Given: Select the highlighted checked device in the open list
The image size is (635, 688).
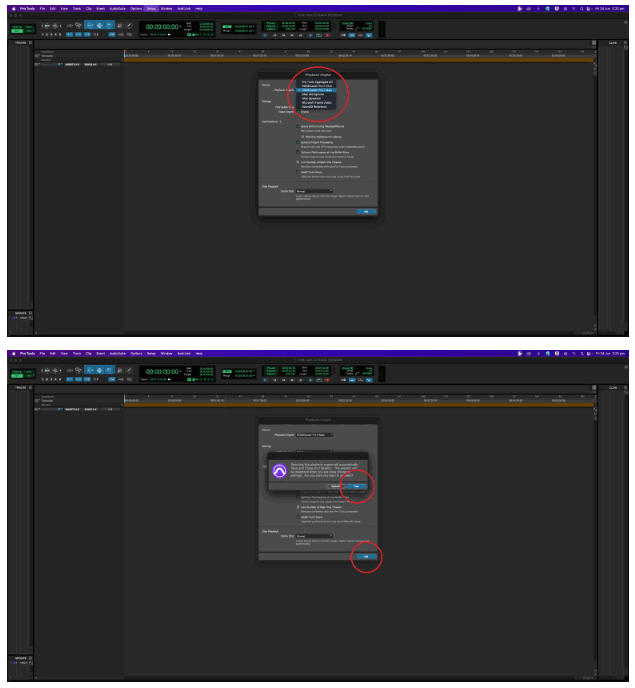Looking at the screenshot, I should (316, 90).
